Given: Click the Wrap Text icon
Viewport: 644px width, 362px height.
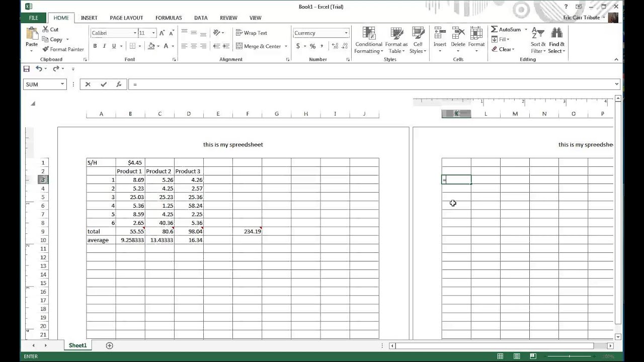Looking at the screenshot, I should pyautogui.click(x=252, y=33).
